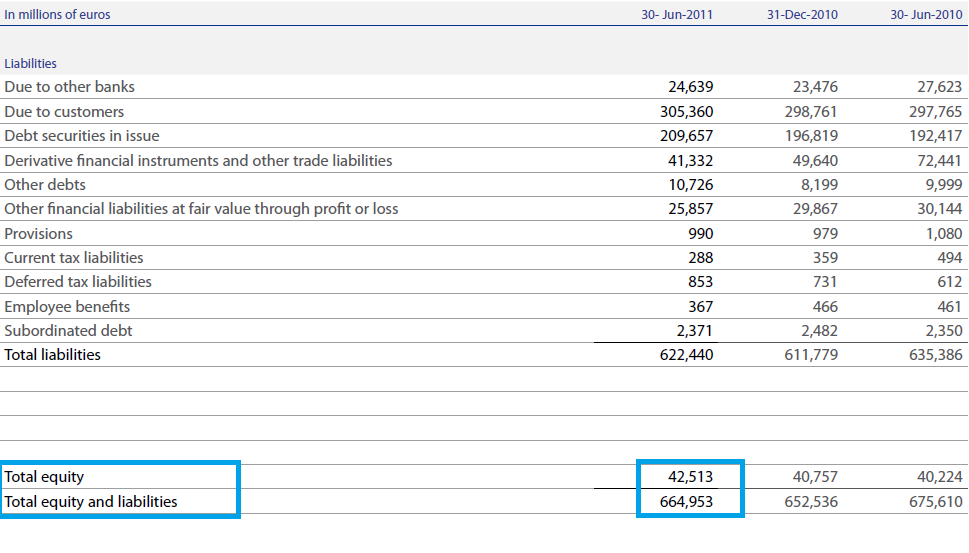Click the 'Total equity' row label
This screenshot has height=553, width=969.
[44, 477]
